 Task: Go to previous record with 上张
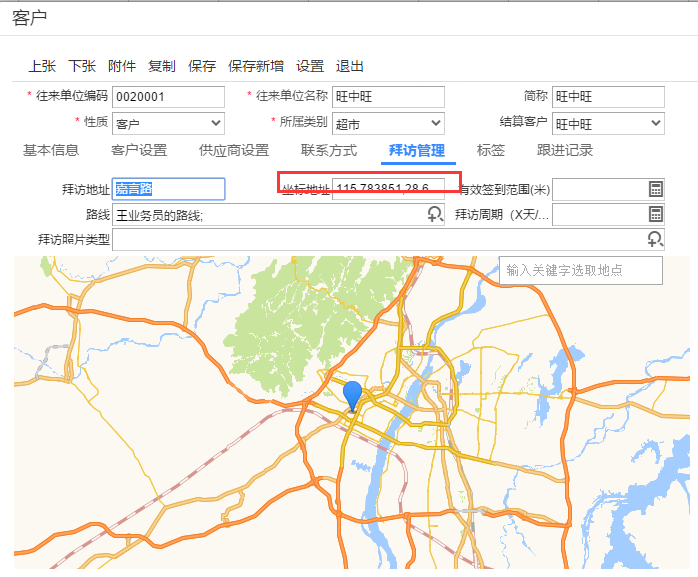(42, 66)
